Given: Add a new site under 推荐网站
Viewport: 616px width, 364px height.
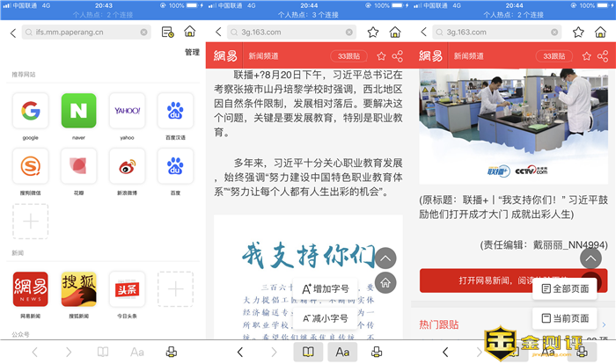Looking at the screenshot, I should coord(31,221).
